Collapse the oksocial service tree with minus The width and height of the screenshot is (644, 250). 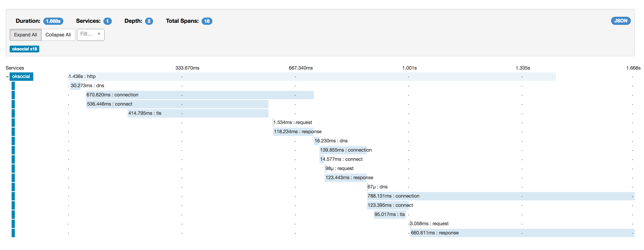pos(7,77)
